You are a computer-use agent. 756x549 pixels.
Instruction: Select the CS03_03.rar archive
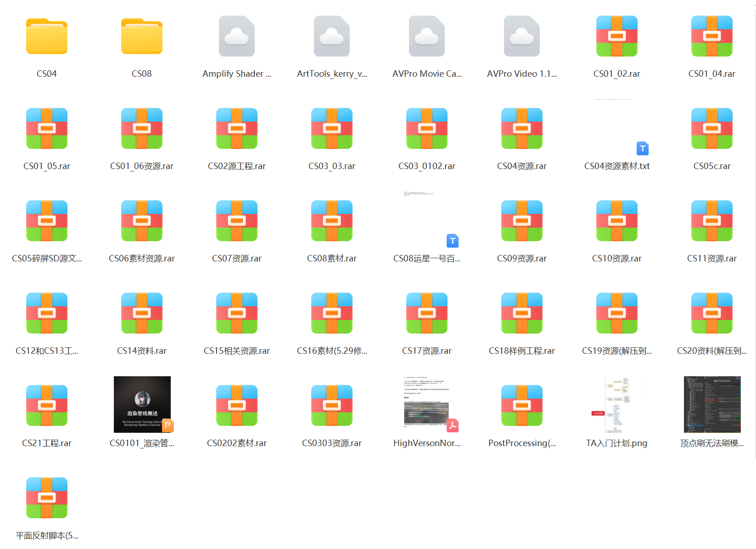tap(331, 129)
